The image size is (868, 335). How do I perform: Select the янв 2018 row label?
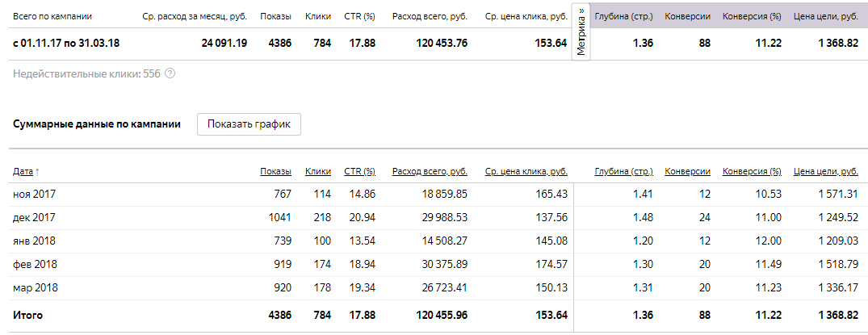pos(34,241)
